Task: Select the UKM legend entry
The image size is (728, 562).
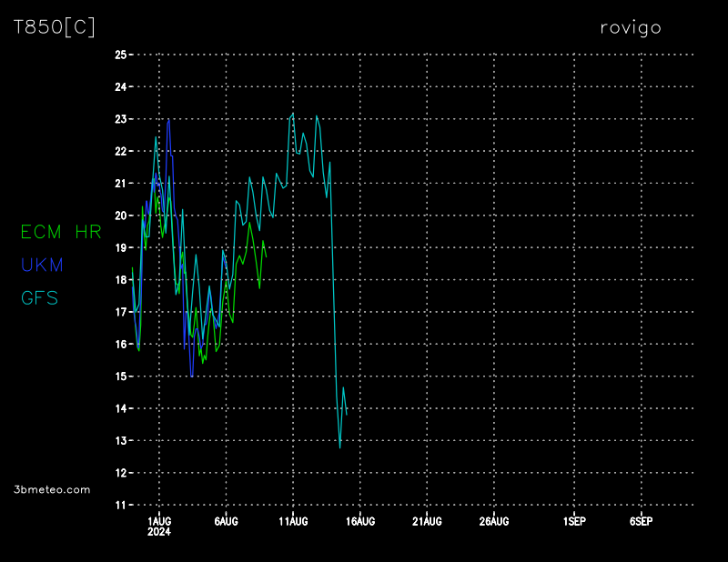Action: (x=41, y=265)
